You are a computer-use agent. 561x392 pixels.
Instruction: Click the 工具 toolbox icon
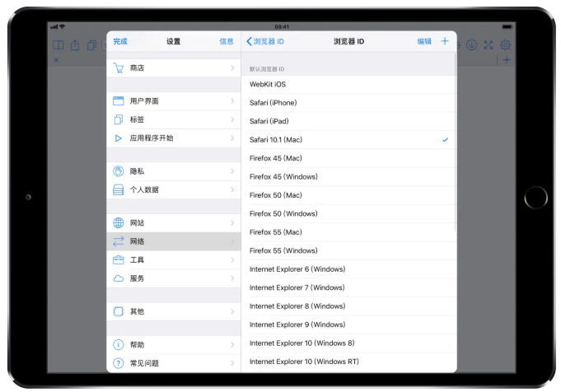(x=118, y=260)
